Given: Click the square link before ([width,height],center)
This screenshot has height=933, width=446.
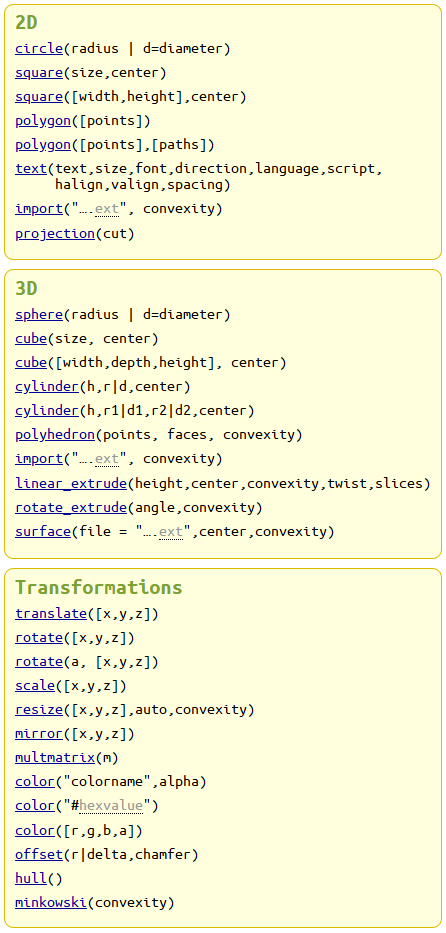Looking at the screenshot, I should (39, 96).
